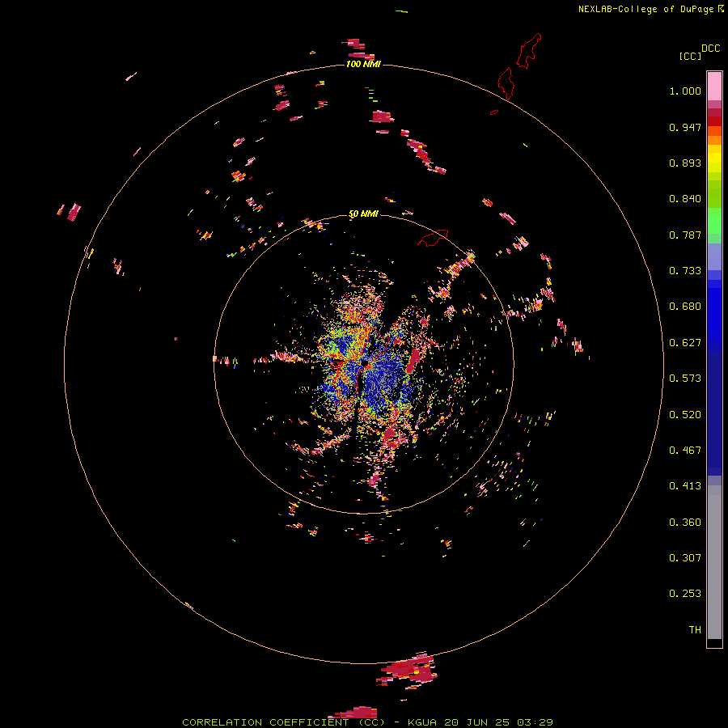Pick the 0.413 legend value
728x728 pixels.
[685, 486]
